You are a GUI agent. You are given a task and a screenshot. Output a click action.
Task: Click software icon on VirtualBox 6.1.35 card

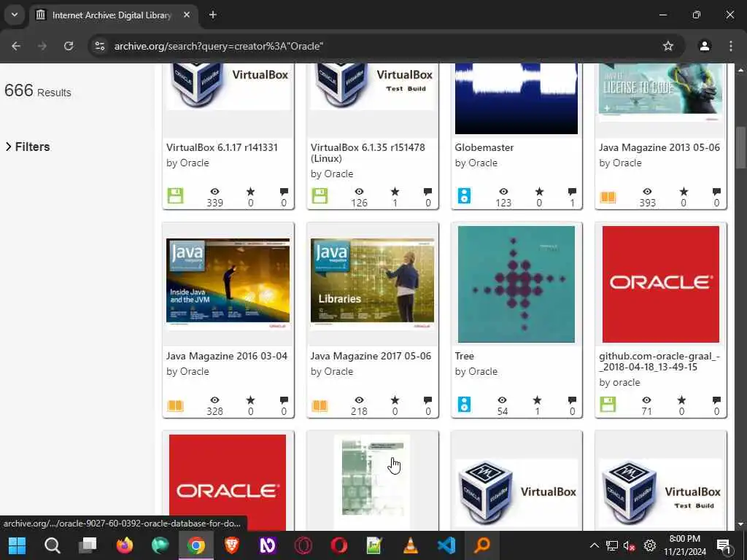click(x=320, y=195)
